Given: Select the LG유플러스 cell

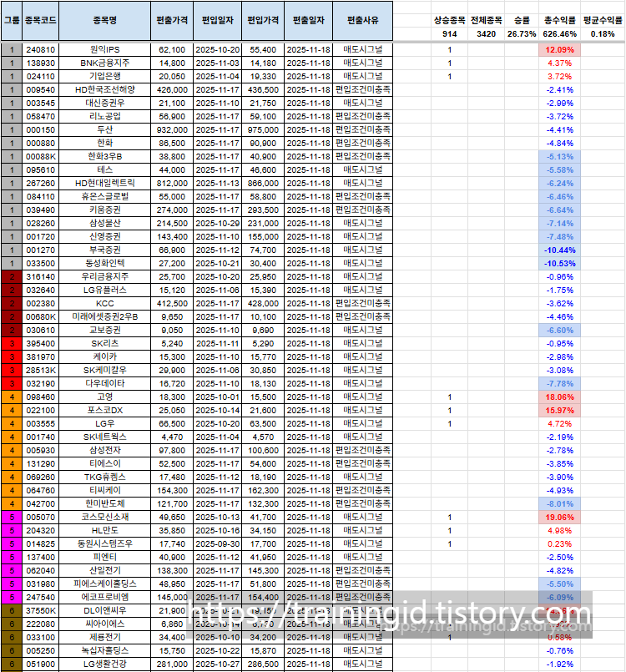Looking at the screenshot, I should [105, 291].
